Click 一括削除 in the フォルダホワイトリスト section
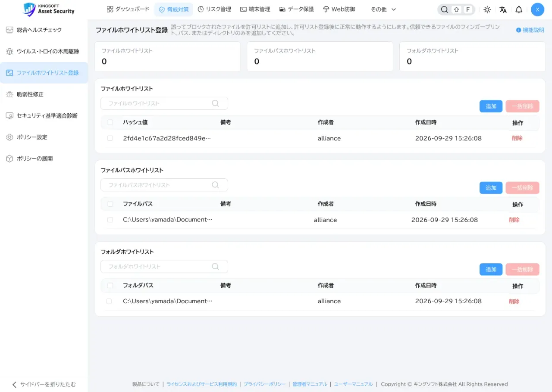The image size is (552, 392). pyautogui.click(x=522, y=269)
